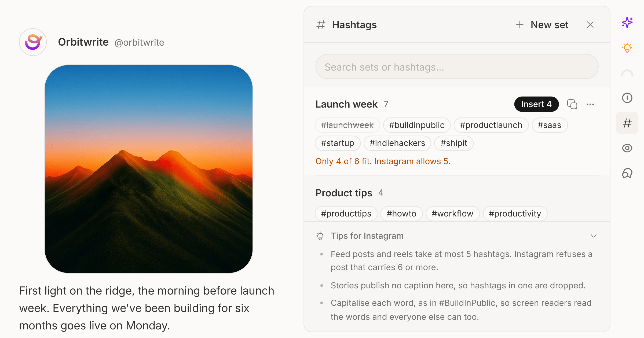Screen dimensions: 644x338
Task: Click the 'Stories publish no caption' tip
Action: (x=458, y=285)
